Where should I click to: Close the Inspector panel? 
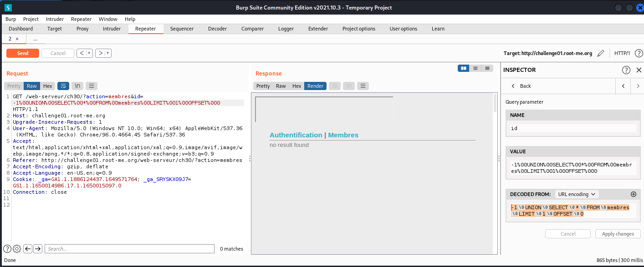click(639, 70)
